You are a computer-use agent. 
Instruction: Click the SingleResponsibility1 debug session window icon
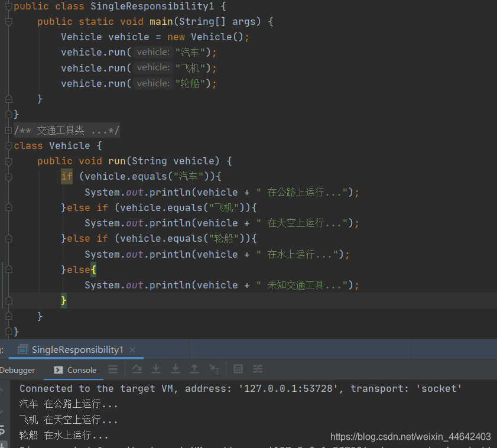(x=23, y=349)
